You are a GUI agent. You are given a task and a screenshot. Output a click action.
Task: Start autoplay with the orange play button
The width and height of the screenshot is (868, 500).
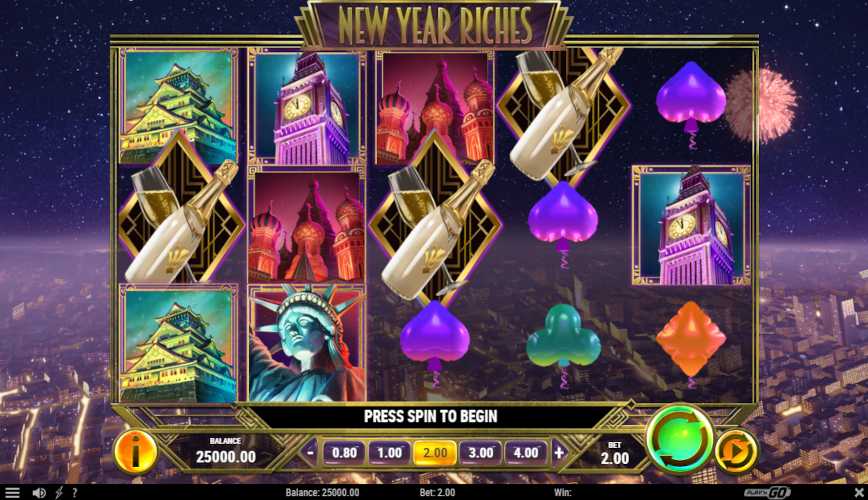(x=737, y=452)
